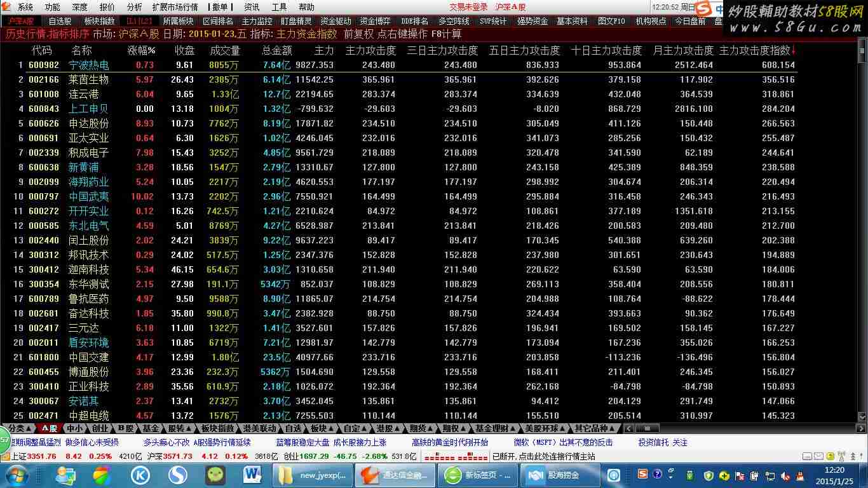Viewport: 868px width, 488px height.
Task: Open the 基本资料 tab
Action: [573, 21]
